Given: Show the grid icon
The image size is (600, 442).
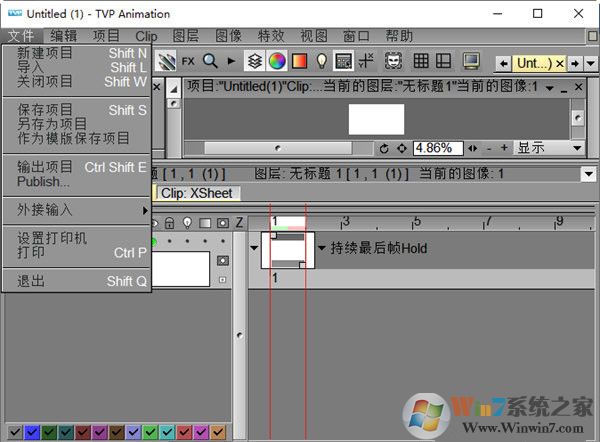Looking at the screenshot, I should 421,61.
